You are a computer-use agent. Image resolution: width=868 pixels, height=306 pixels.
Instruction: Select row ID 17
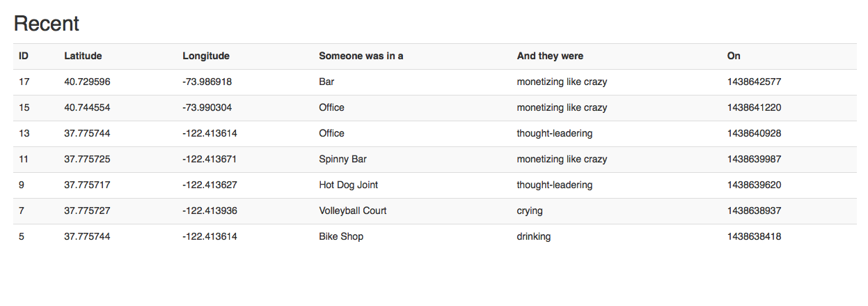click(435, 82)
